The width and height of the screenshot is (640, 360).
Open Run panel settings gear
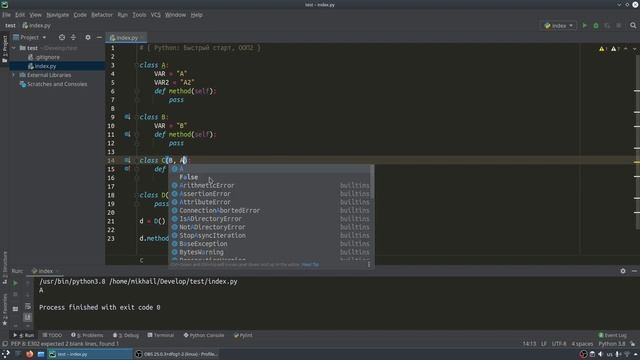pos(623,271)
